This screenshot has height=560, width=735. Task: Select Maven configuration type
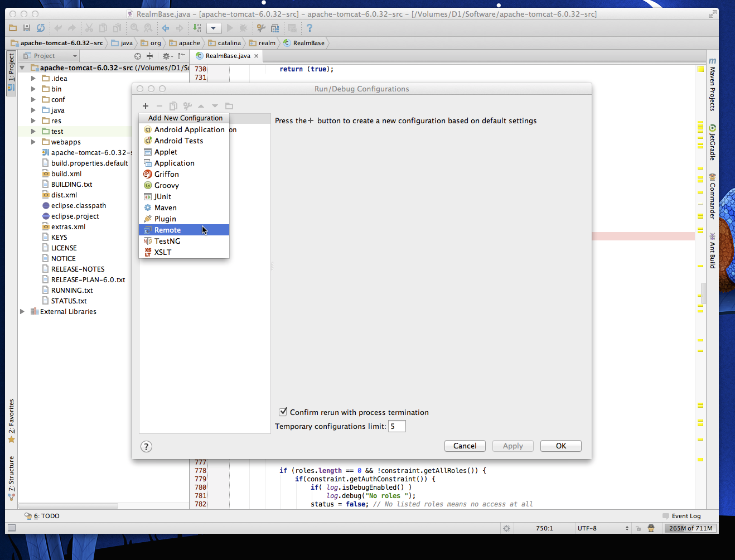point(184,207)
